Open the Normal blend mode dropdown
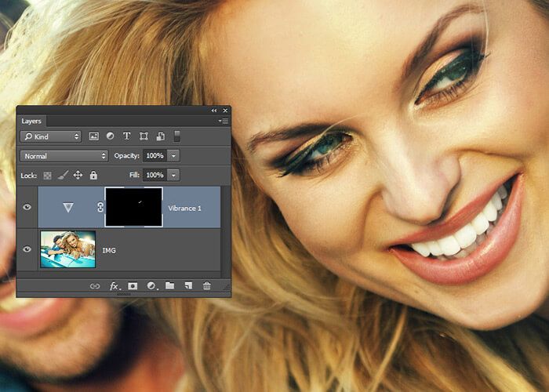The image size is (549, 392). 64,156
